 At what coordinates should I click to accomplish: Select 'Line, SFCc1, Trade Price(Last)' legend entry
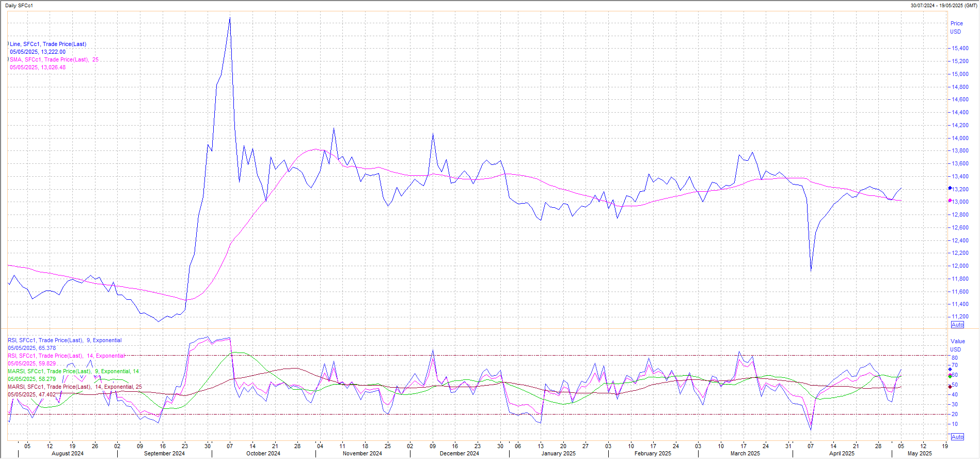[48, 44]
